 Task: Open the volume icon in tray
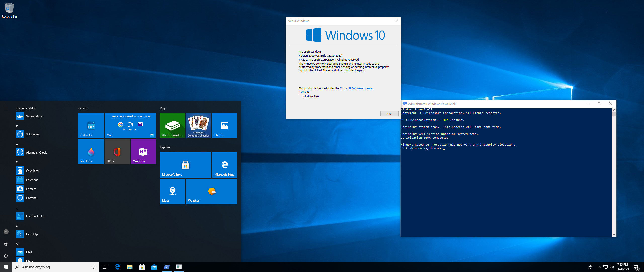(x=612, y=267)
